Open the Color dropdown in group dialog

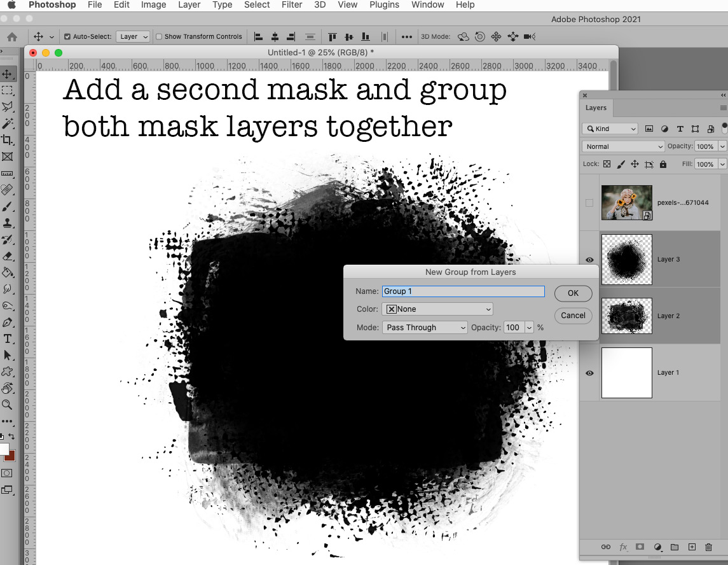click(x=437, y=309)
